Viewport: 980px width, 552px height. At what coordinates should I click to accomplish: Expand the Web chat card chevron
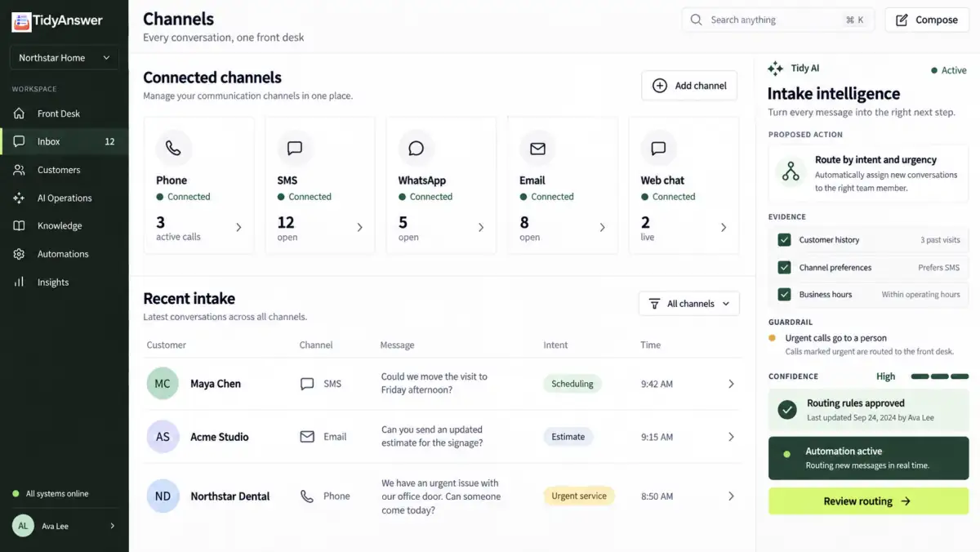[723, 228]
